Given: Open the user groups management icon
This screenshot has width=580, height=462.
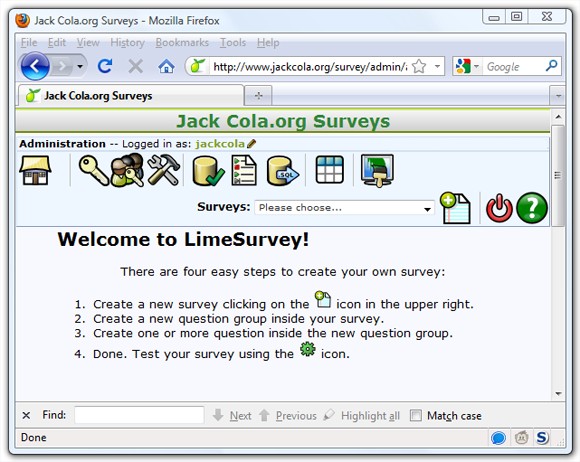Looking at the screenshot, I should tap(127, 170).
